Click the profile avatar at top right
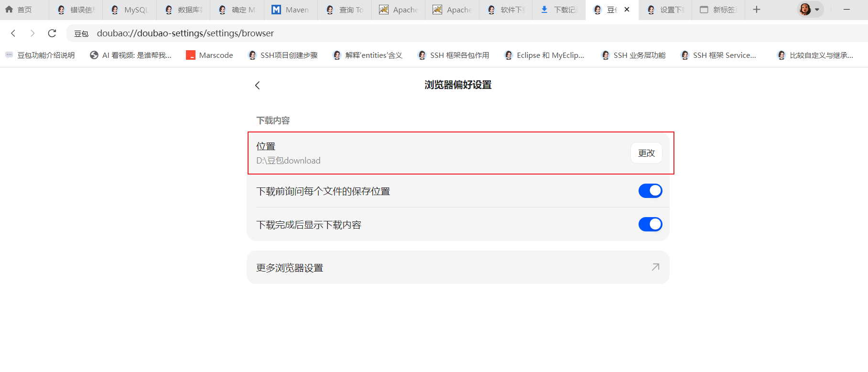This screenshot has width=868, height=372. pos(805,9)
